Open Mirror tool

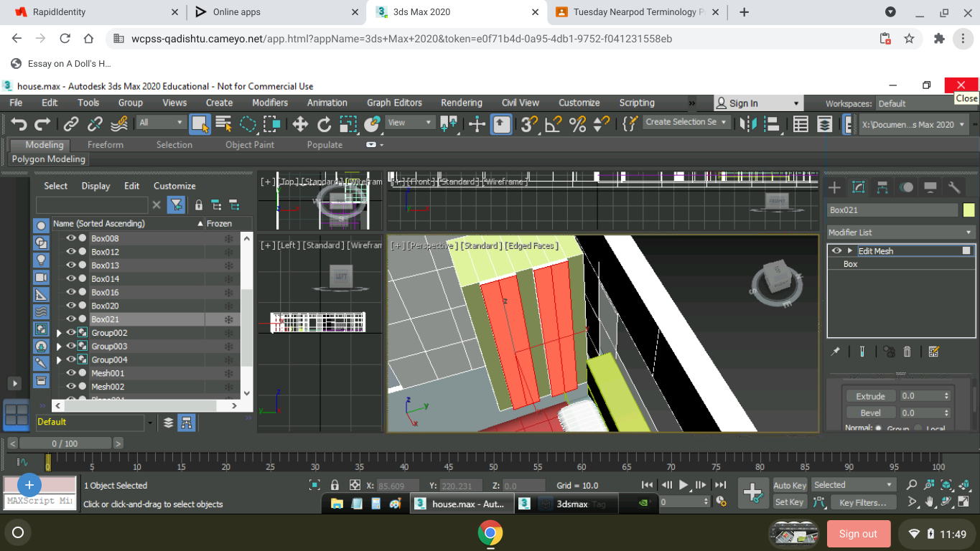(x=748, y=124)
